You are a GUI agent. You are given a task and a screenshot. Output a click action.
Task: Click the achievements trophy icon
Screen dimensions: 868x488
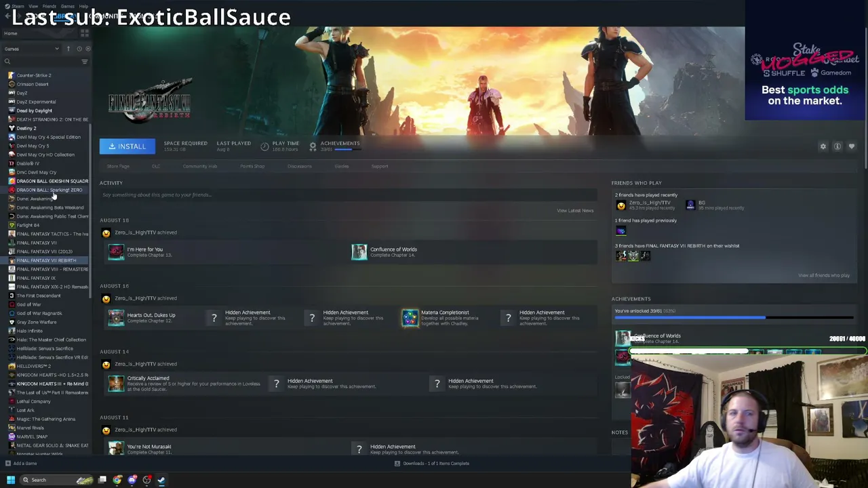coord(313,146)
